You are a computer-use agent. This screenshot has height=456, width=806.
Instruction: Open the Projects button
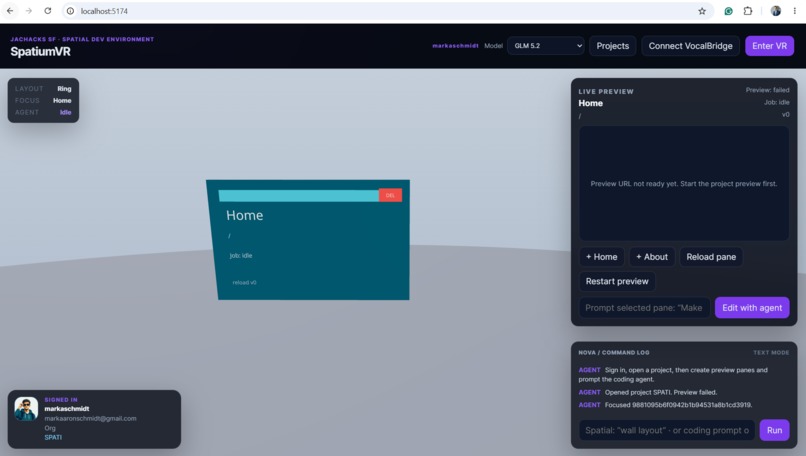tap(613, 46)
